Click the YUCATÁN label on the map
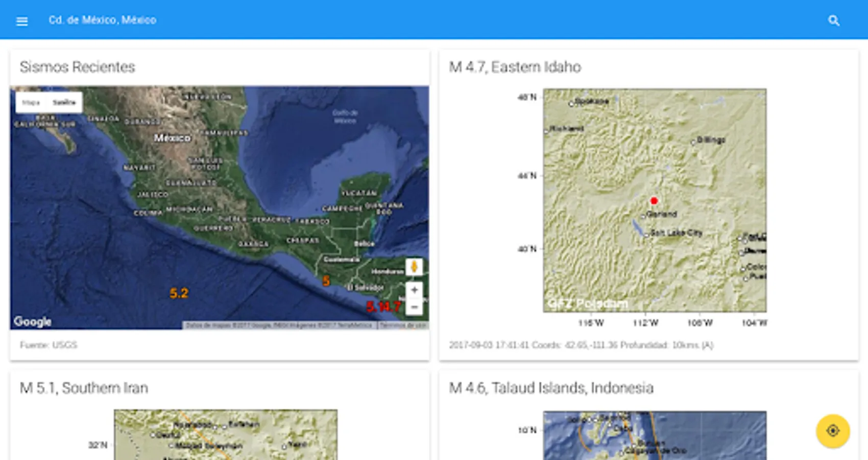The height and width of the screenshot is (460, 868). [x=359, y=193]
